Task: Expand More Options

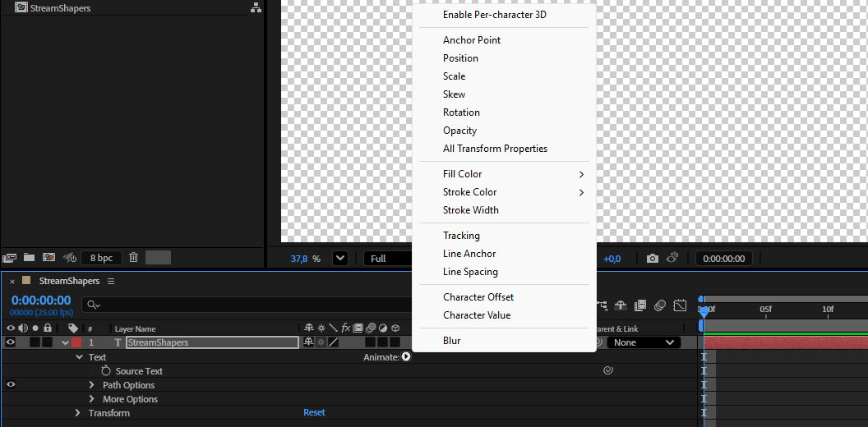Action: 92,399
